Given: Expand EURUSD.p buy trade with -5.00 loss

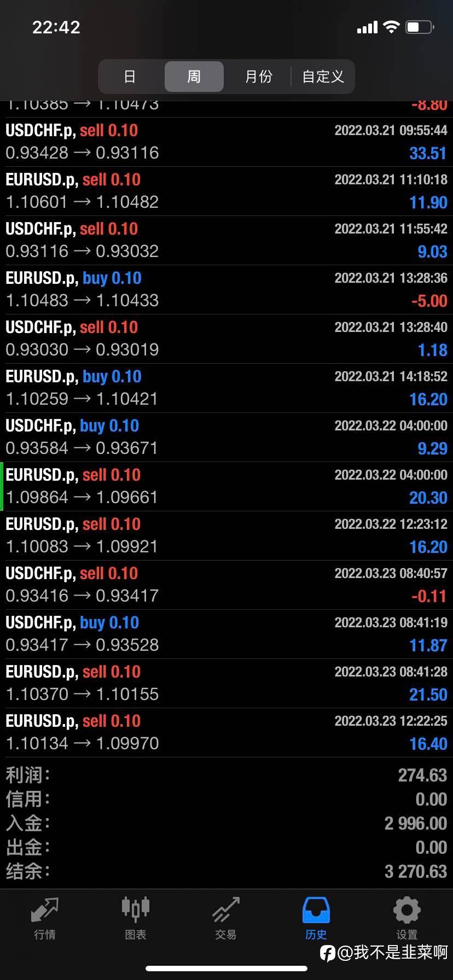Looking at the screenshot, I should 226,290.
